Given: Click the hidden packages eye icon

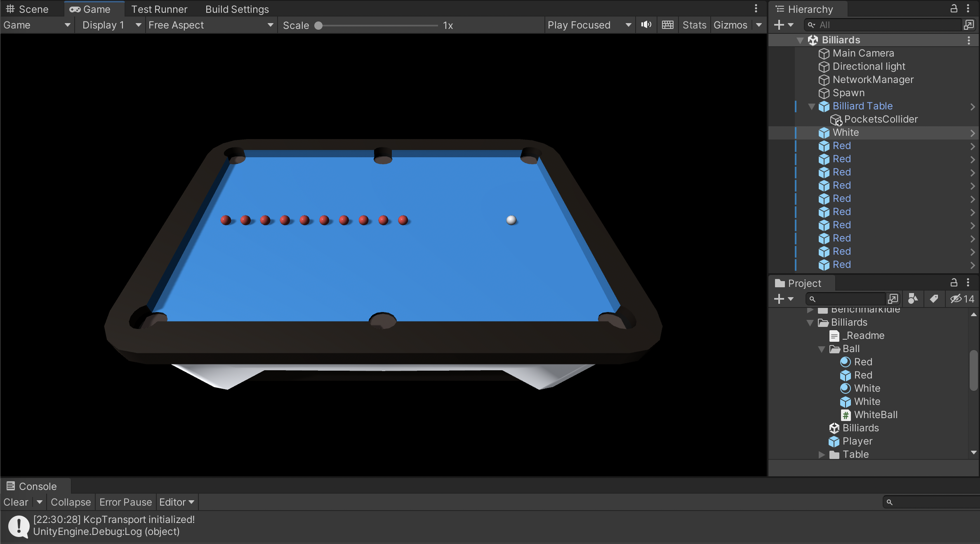Looking at the screenshot, I should tap(956, 299).
